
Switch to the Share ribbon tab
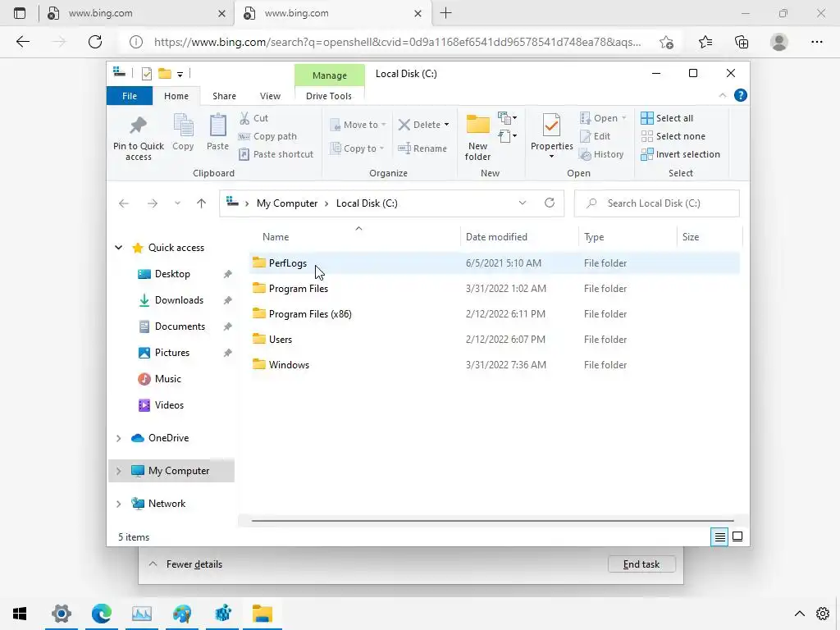[x=224, y=96]
